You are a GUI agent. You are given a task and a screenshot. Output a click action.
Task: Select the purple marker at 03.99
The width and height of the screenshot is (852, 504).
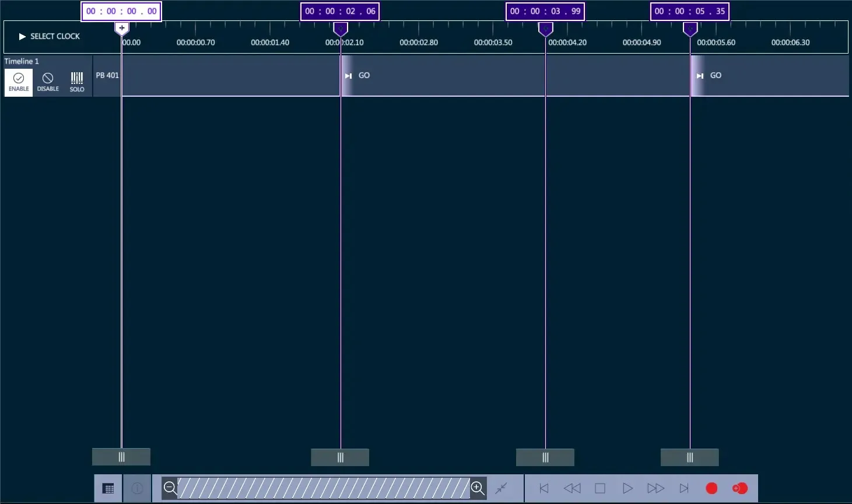[x=545, y=29]
